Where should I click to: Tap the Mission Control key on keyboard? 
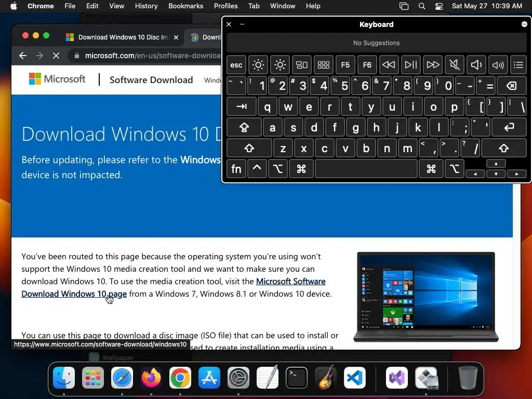coord(302,65)
